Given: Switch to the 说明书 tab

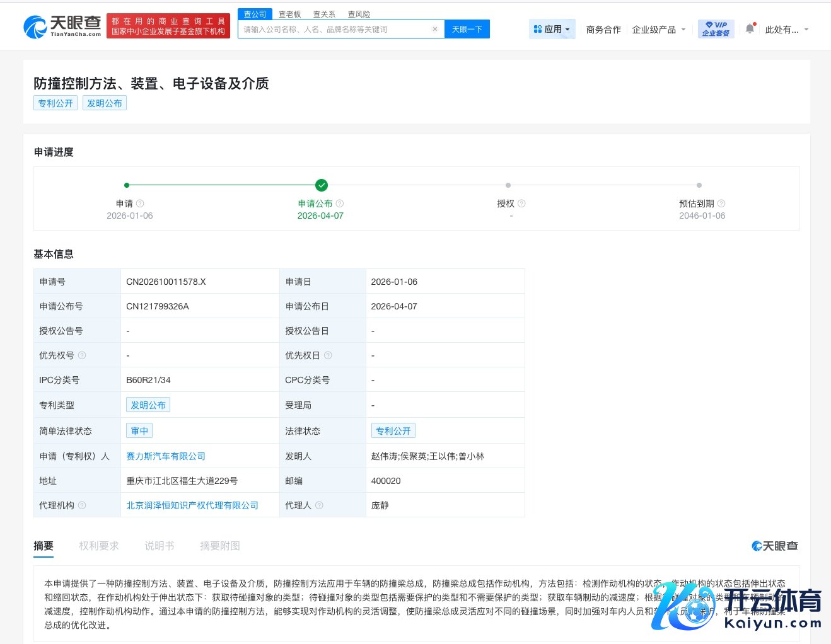Looking at the screenshot, I should click(x=160, y=546).
